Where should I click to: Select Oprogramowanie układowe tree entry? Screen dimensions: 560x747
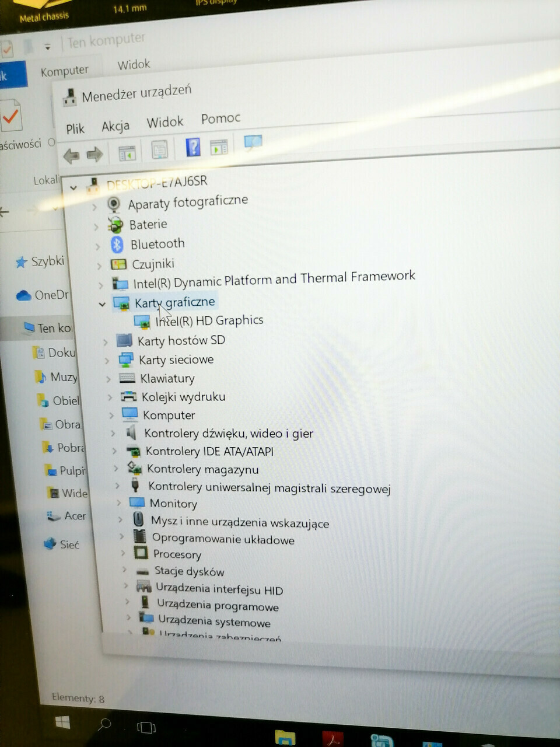point(223,539)
